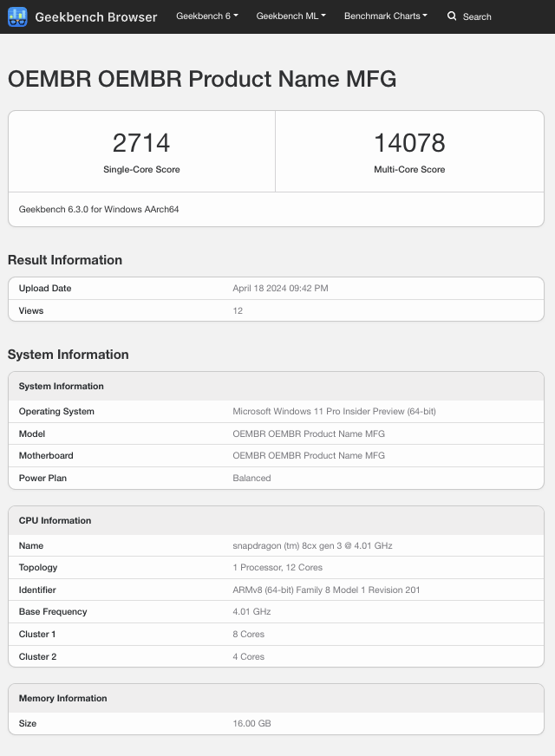Expand the Geekbench ML dropdown
The width and height of the screenshot is (555, 756).
[x=291, y=16]
